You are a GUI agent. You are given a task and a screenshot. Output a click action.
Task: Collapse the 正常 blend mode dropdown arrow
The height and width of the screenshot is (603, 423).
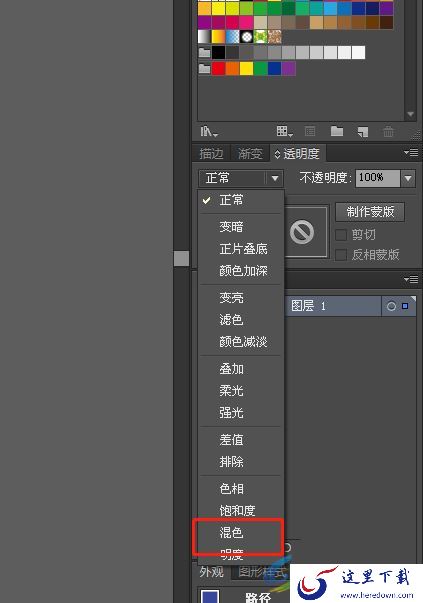(275, 178)
